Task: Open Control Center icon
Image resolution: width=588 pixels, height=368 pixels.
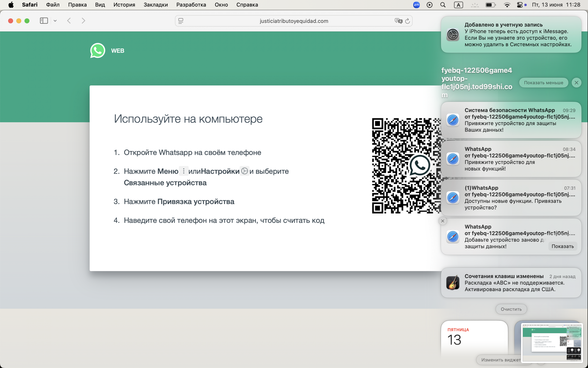Action: [x=520, y=5]
